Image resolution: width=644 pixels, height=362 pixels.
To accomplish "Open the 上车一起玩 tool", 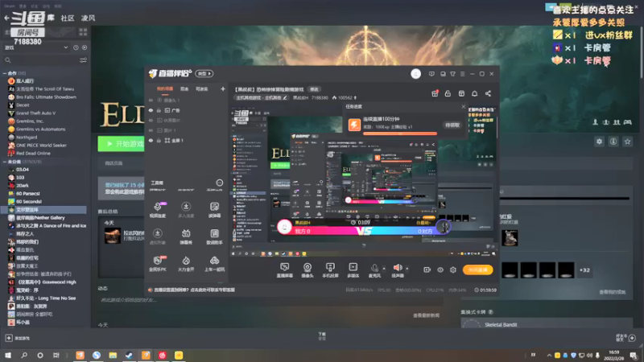I will pyautogui.click(x=214, y=264).
